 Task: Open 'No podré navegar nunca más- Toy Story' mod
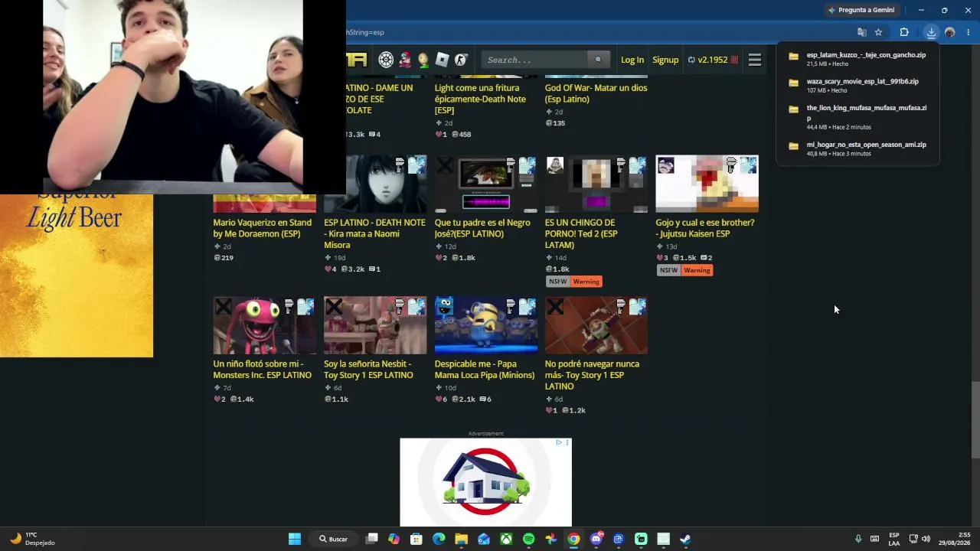(592, 375)
